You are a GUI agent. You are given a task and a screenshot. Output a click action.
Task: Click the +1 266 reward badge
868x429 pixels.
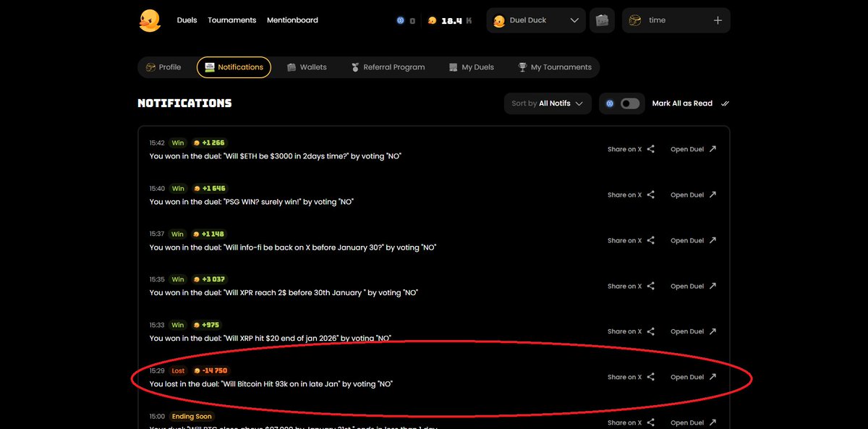point(210,143)
